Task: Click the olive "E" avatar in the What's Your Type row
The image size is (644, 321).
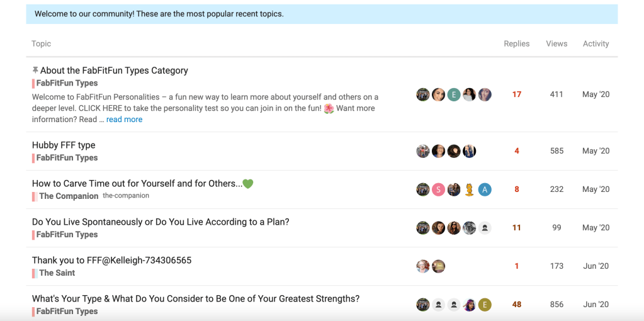Action: [x=484, y=305]
